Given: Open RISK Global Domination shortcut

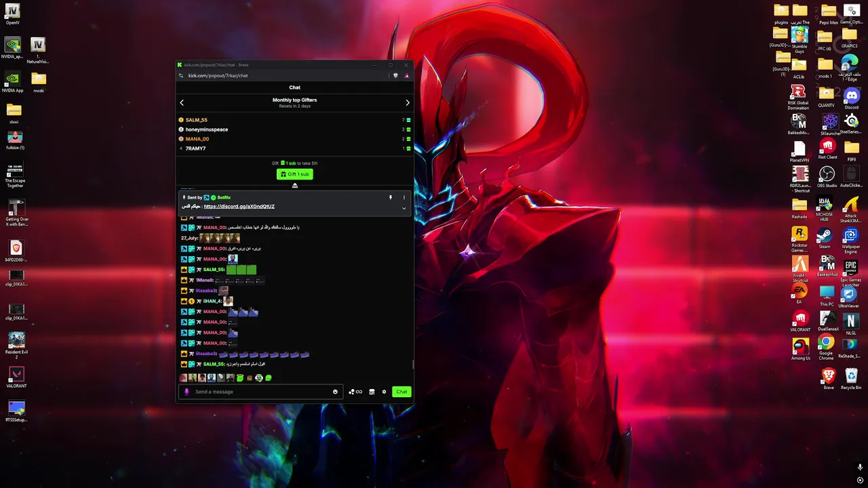Looking at the screenshot, I should pyautogui.click(x=798, y=98).
